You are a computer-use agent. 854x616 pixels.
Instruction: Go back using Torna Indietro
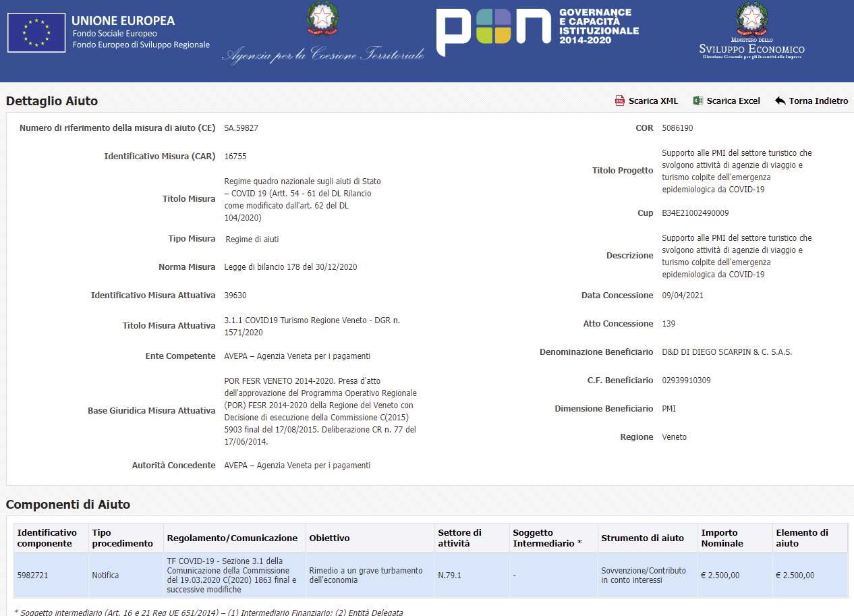pos(812,101)
